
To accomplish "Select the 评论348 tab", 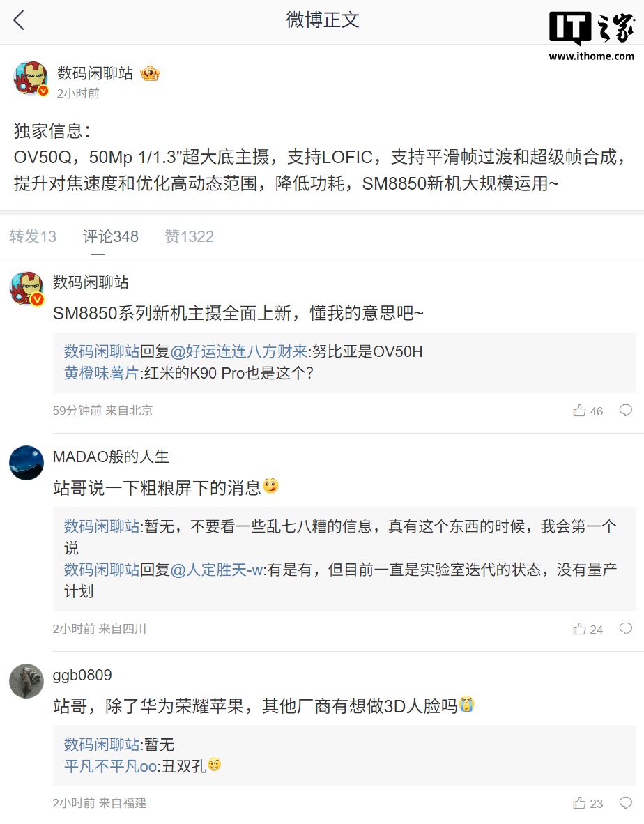I will point(111,236).
